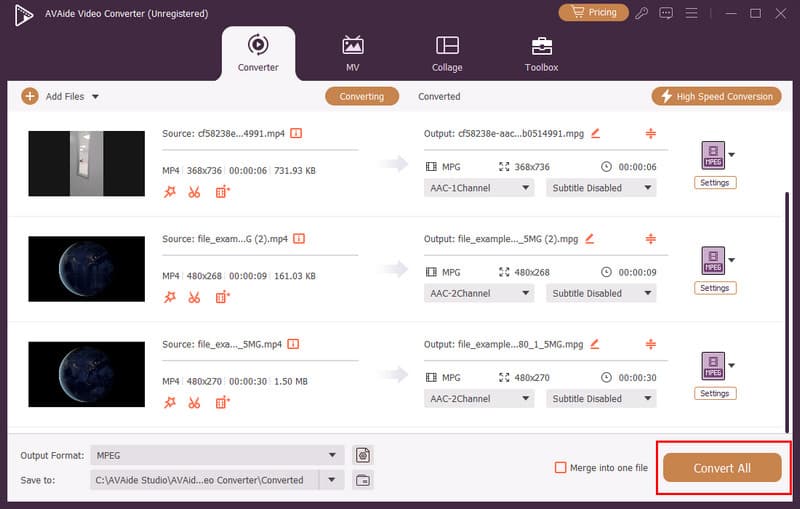
Task: Open the magic wand edit tool for file_exam...G (2).mp4
Action: [170, 297]
